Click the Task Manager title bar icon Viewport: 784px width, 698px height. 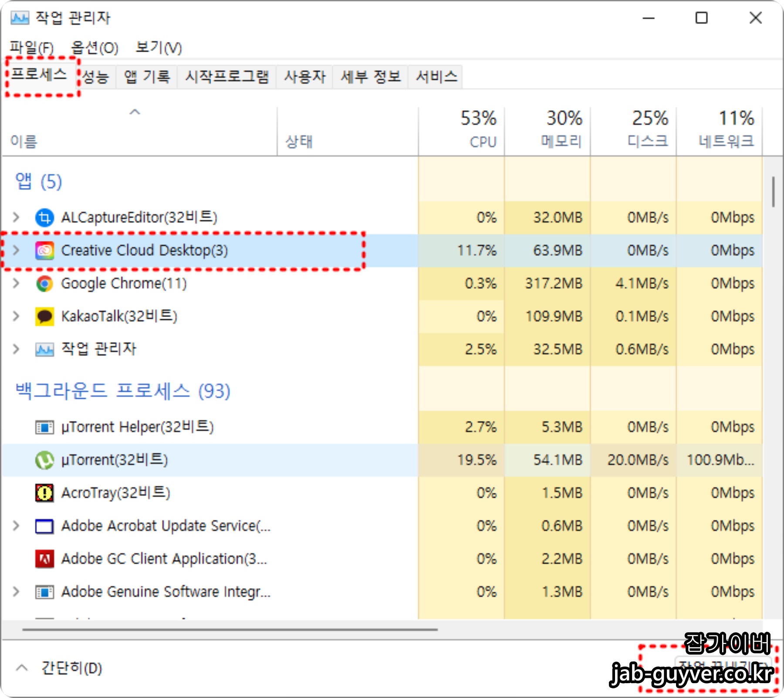tap(20, 18)
